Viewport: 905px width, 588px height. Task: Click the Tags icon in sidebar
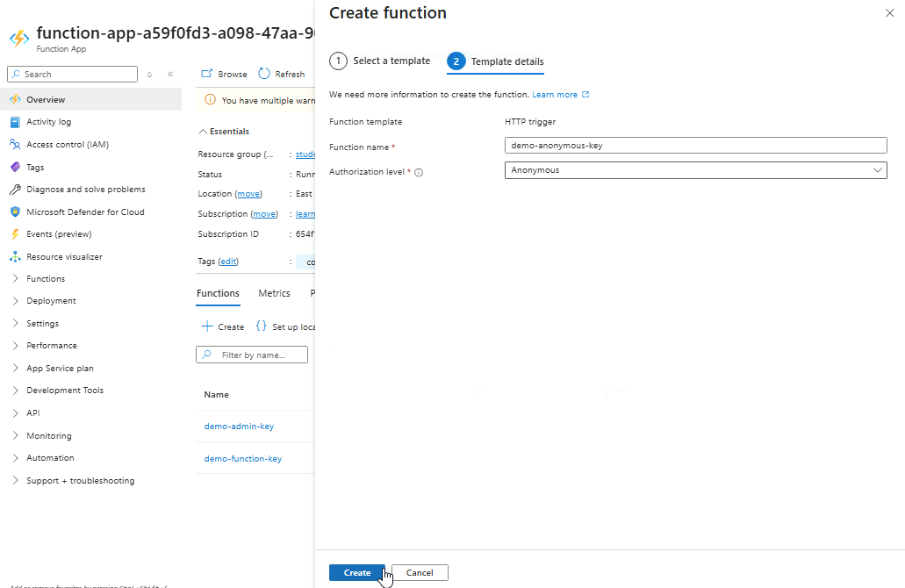click(15, 167)
